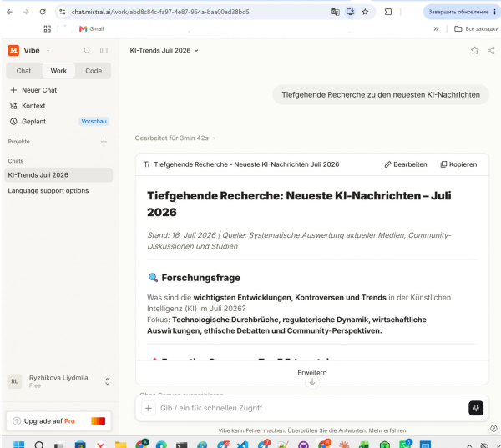This screenshot has width=501, height=448.
Task: Click the report title Tiefgehende Recherche header text
Action: (x=246, y=164)
